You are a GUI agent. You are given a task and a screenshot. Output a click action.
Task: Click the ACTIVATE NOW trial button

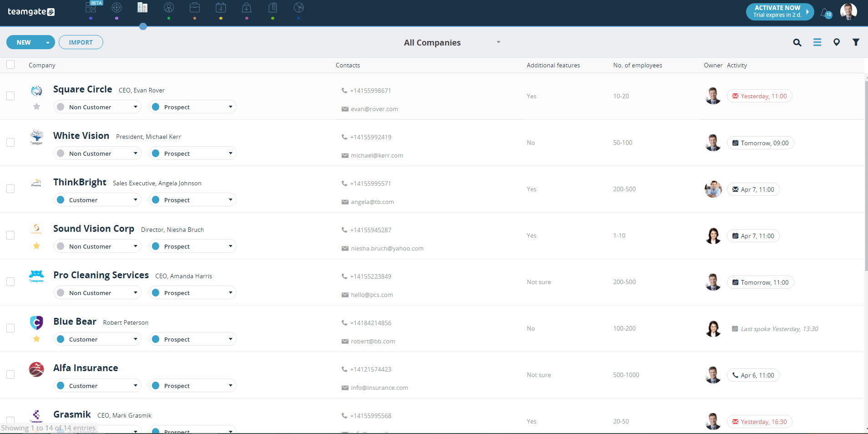click(x=780, y=12)
